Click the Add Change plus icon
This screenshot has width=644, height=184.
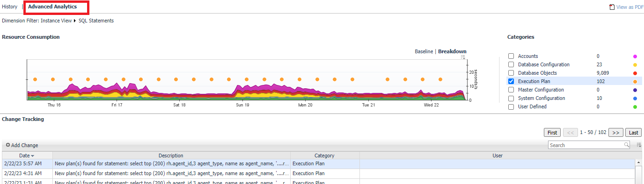[x=8, y=145]
